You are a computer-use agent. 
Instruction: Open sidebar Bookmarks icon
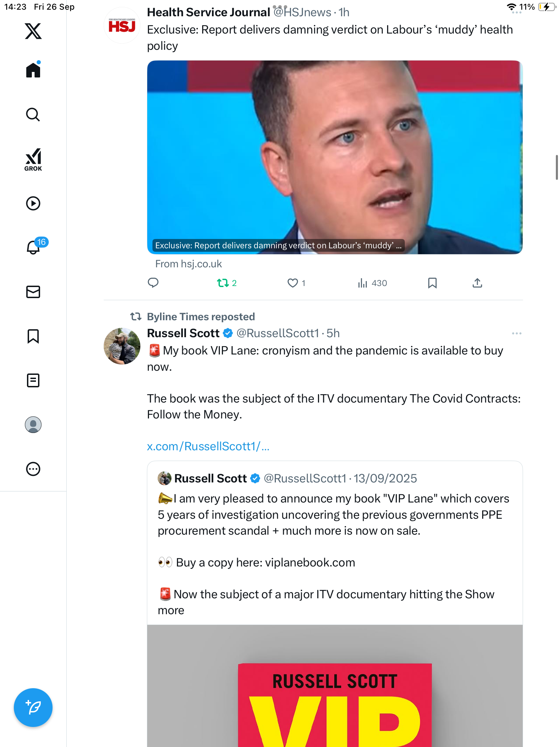33,336
